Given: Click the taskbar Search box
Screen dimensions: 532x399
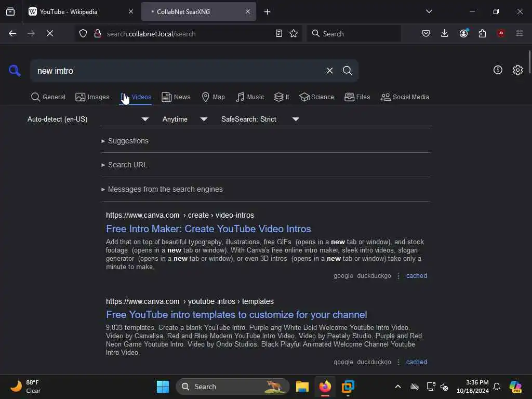Looking at the screenshot, I should [233, 387].
